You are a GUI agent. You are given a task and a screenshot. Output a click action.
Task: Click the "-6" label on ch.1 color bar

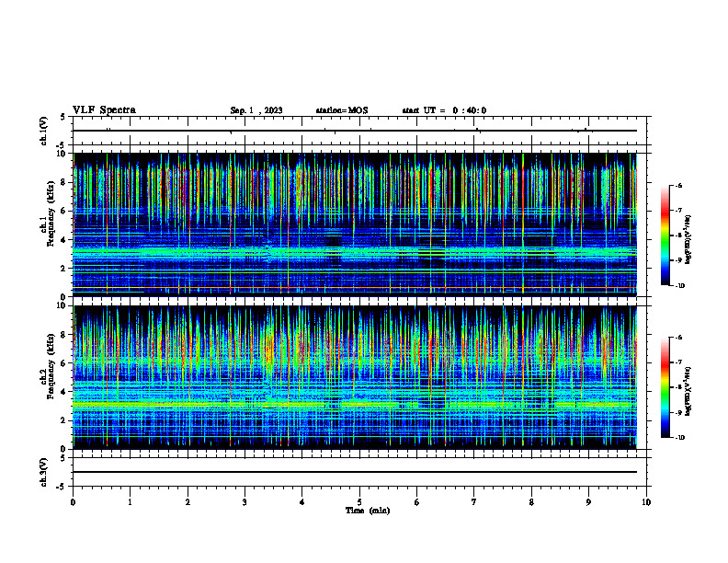(678, 185)
